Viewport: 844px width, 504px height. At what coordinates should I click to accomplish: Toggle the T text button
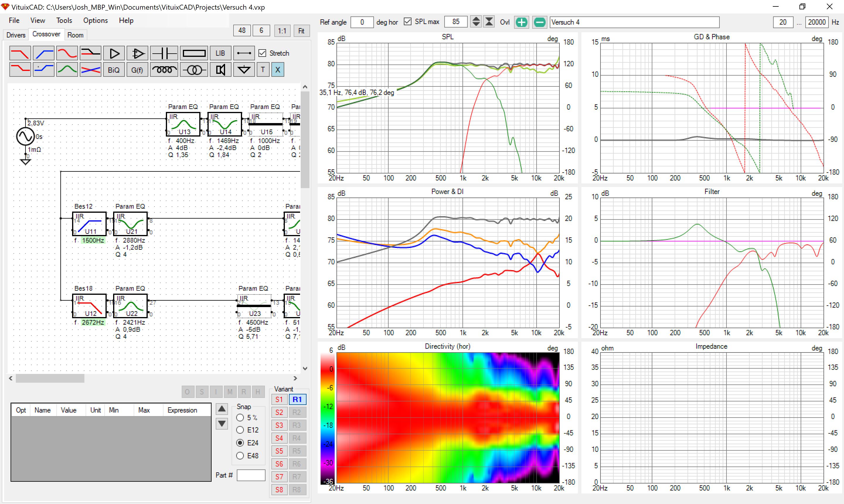[263, 70]
